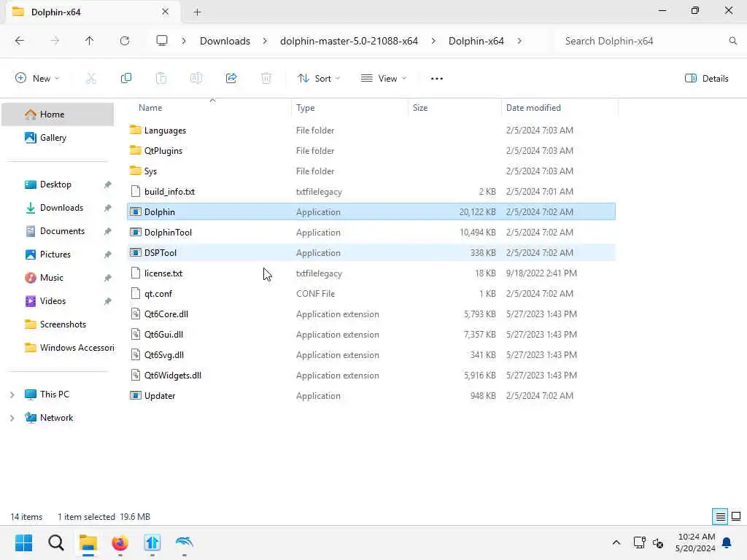The height and width of the screenshot is (560, 747).
Task: Navigate to dolphin-master-5.0-21088-x64 breadcrumb
Action: 349,41
